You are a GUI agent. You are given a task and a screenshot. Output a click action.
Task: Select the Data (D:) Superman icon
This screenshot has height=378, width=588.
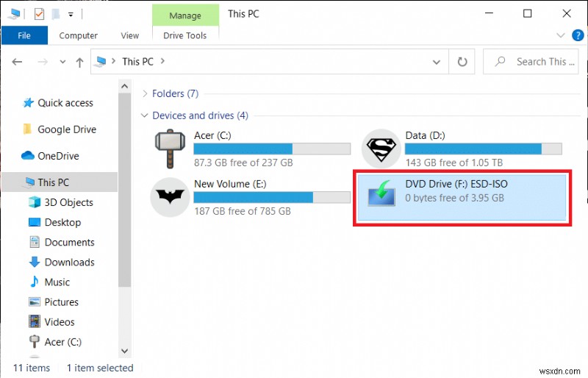(381, 149)
